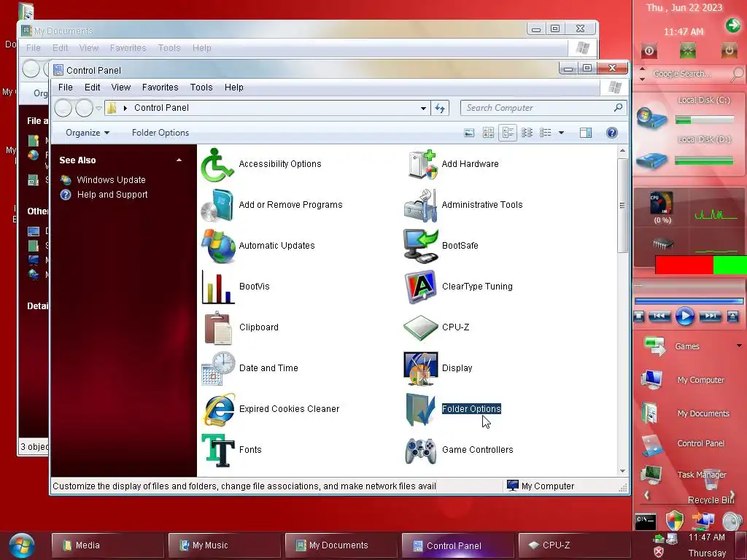Click the command prompt tray icon
Image resolution: width=747 pixels, height=560 pixels.
[x=646, y=522]
